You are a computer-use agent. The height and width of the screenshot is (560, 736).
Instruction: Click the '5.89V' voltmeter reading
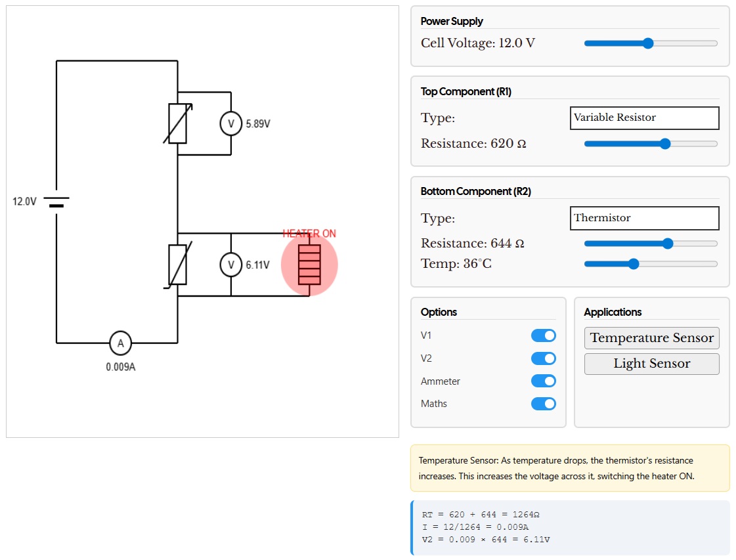point(258,124)
